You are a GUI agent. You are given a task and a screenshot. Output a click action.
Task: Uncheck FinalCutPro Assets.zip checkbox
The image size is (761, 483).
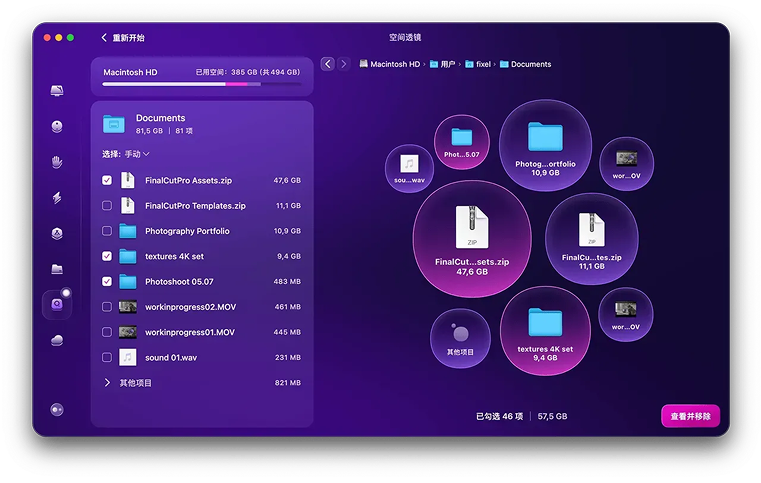point(107,180)
